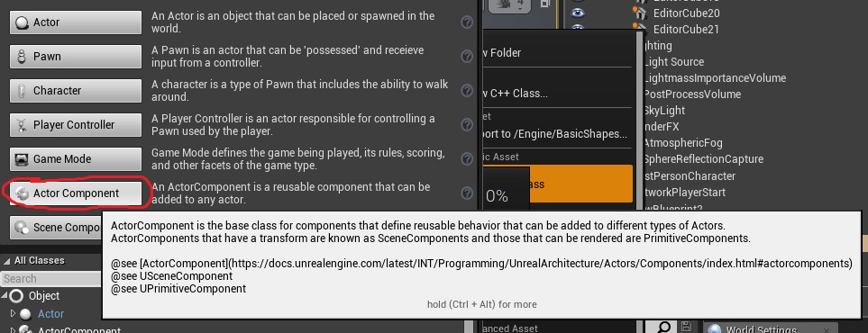Select NetworkPlayerStart in the outliner
Screen dimensions: 868x333
pos(685,193)
